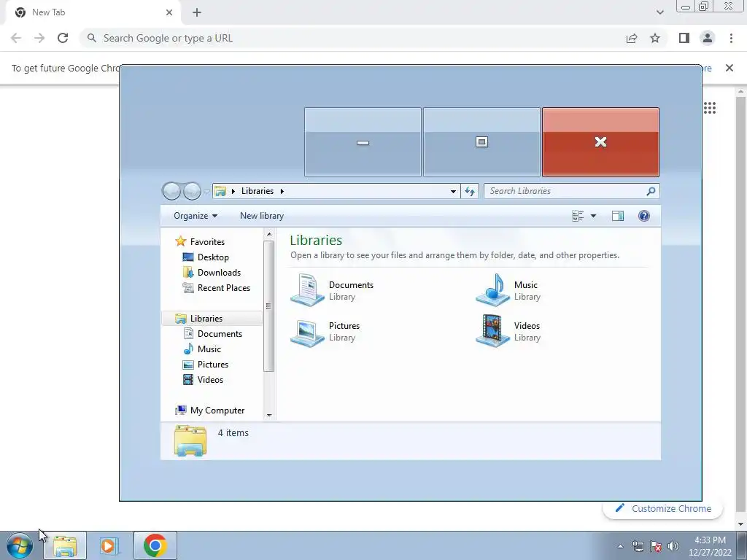Click the search magnifier in Explorer
The image size is (747, 560).
coord(651,191)
